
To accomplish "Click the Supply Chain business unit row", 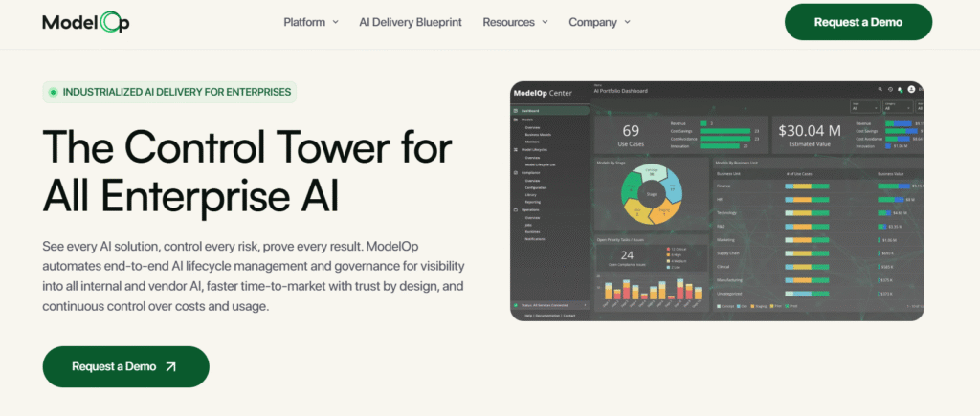I will [818, 253].
